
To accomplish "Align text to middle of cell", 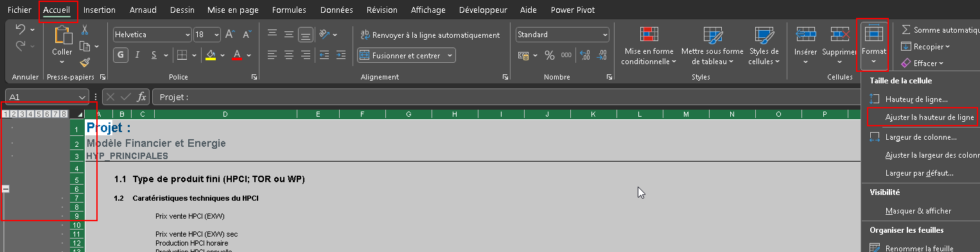I will pyautogui.click(x=289, y=35).
